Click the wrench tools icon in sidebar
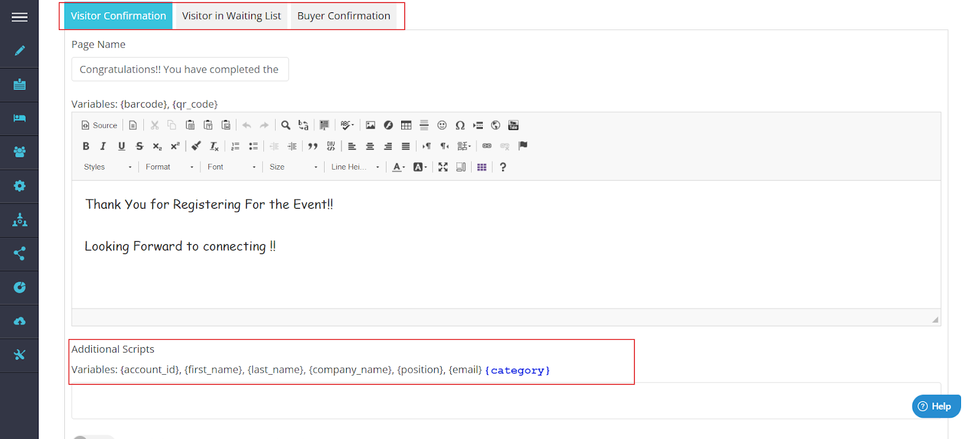This screenshot has height=439, width=980. pos(20,355)
